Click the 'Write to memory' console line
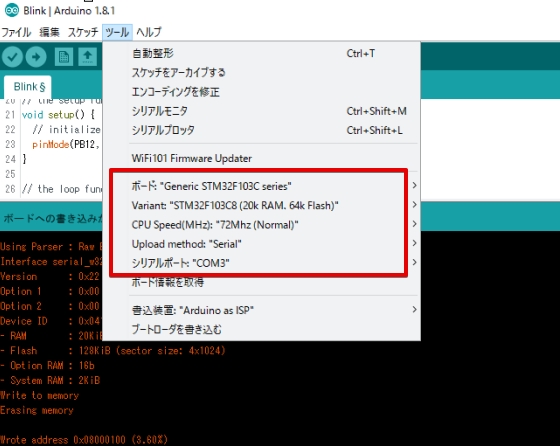 pyautogui.click(x=39, y=395)
